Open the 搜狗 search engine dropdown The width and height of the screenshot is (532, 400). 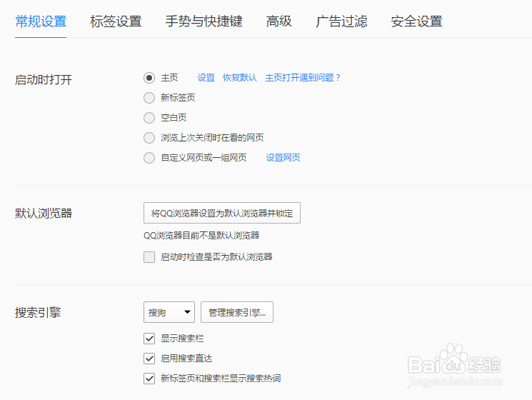point(169,312)
